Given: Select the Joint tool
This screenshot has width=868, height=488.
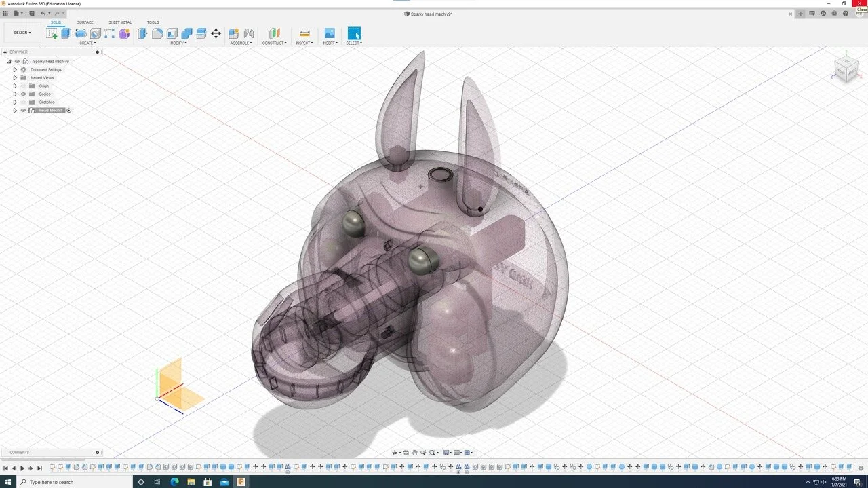Looking at the screenshot, I should 249,33.
